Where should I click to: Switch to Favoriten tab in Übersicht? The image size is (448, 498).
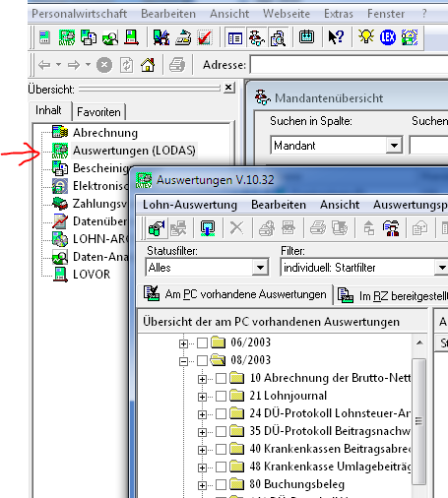[x=98, y=112]
